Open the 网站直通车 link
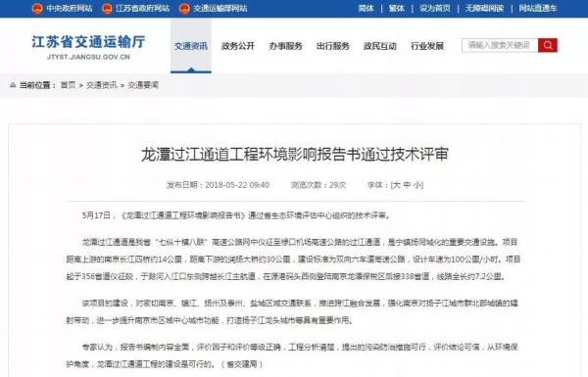The width and height of the screenshot is (588, 377). (x=538, y=8)
